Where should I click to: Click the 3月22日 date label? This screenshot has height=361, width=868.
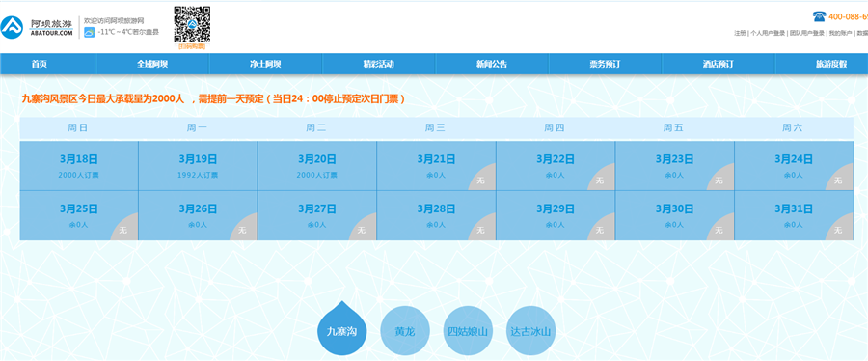pos(556,159)
